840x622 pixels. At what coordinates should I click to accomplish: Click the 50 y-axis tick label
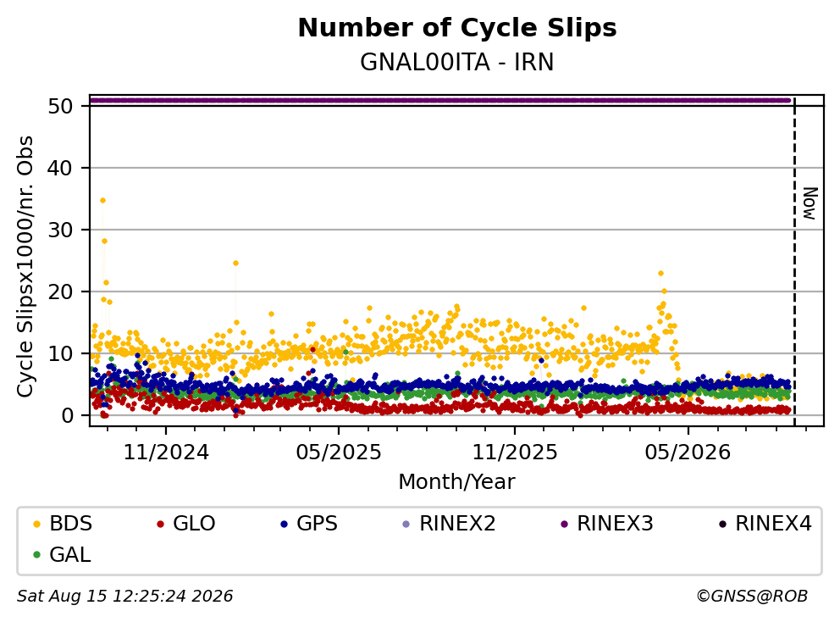(x=60, y=106)
